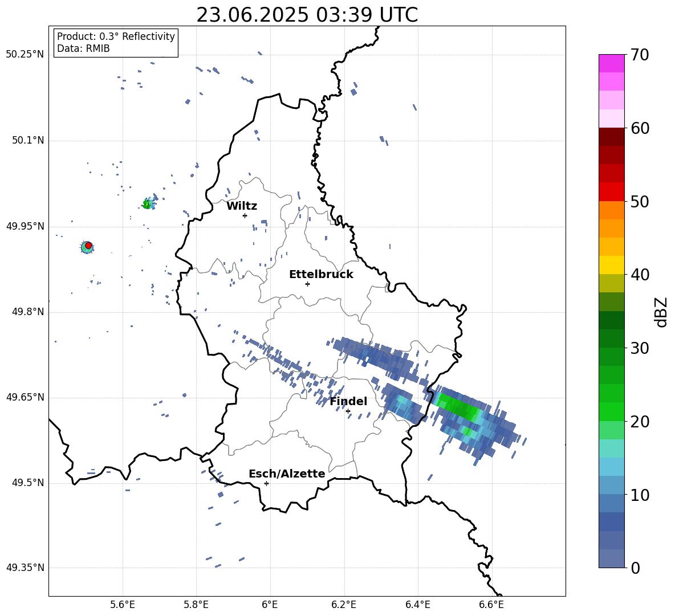Click the 49.65°N latitude label
The width and height of the screenshot is (675, 616).
pos(25,397)
